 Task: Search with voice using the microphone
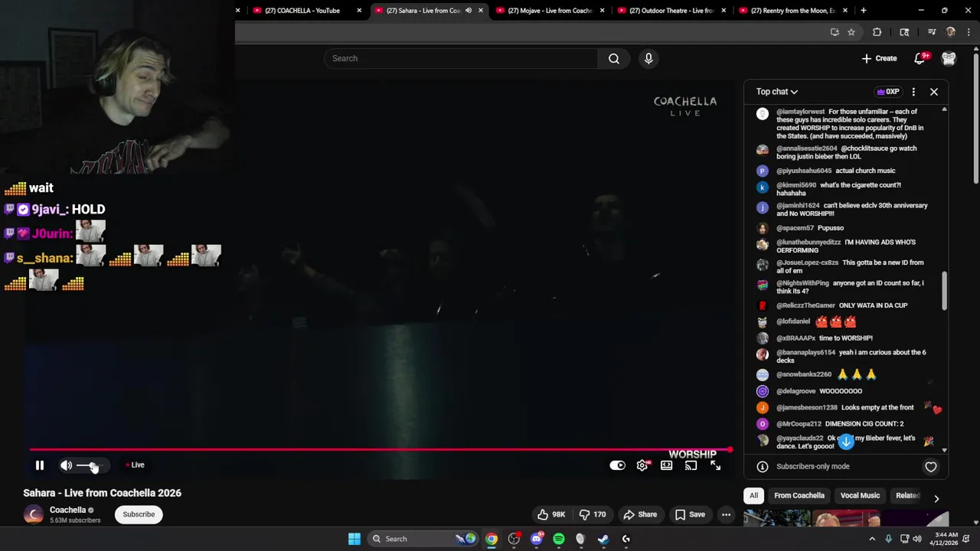pos(648,58)
